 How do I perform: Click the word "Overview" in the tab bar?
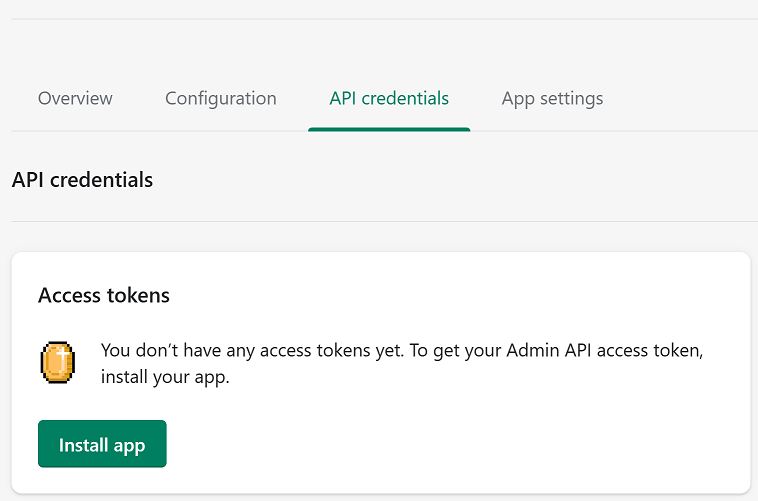[x=75, y=98]
